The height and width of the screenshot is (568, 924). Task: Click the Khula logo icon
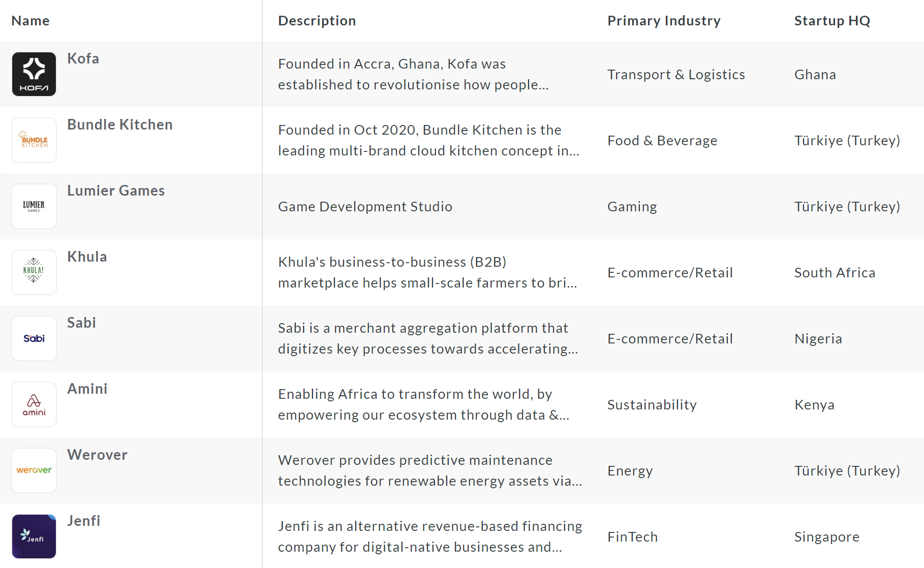click(34, 272)
